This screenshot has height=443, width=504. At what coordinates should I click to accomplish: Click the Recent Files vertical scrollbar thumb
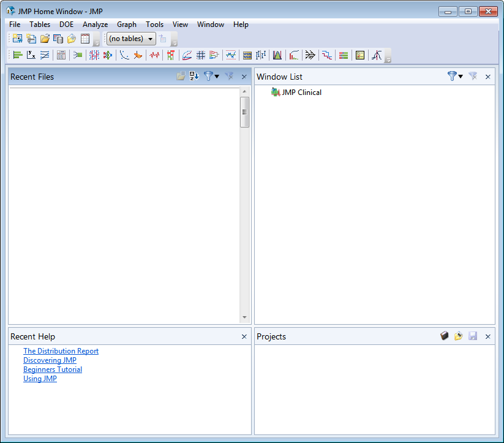[x=244, y=112]
